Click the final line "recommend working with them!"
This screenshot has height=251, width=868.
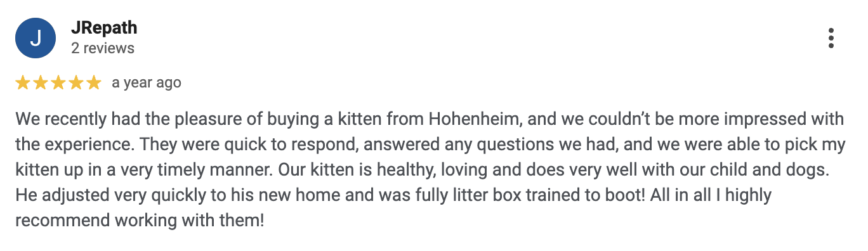pyautogui.click(x=140, y=221)
